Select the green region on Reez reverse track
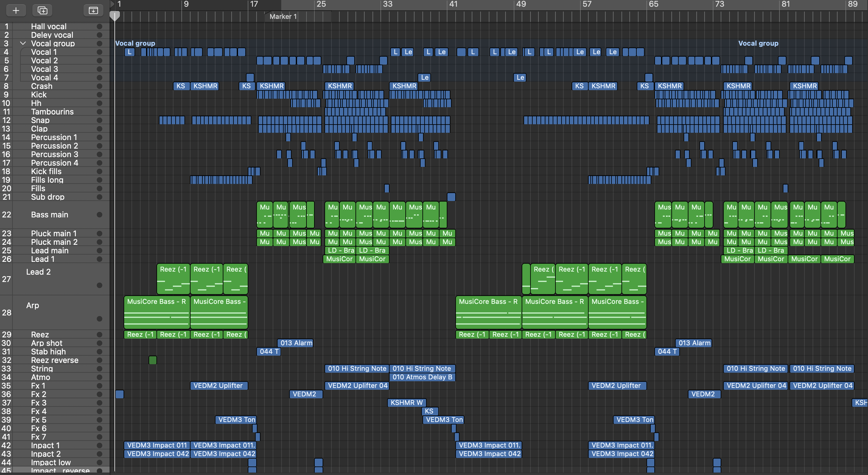This screenshot has height=475, width=868. (x=153, y=360)
